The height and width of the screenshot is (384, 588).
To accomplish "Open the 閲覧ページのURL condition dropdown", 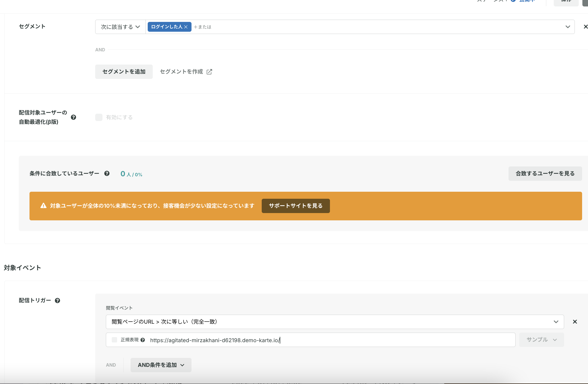I will pos(335,322).
